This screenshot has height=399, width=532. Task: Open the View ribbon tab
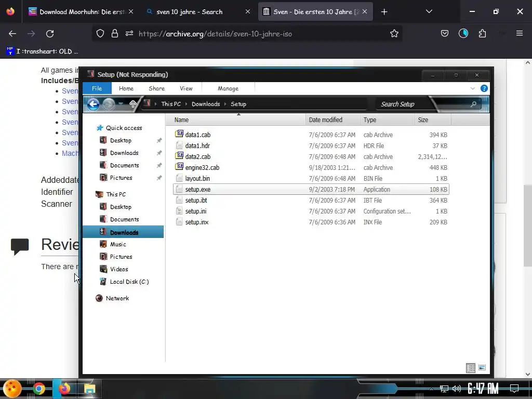[186, 88]
